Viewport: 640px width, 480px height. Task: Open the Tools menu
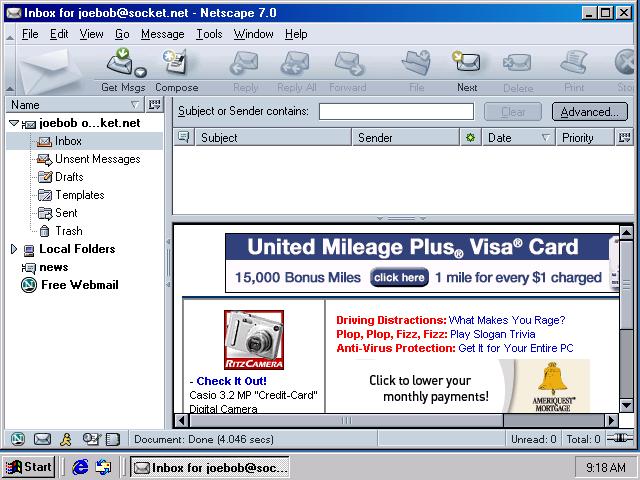[209, 34]
